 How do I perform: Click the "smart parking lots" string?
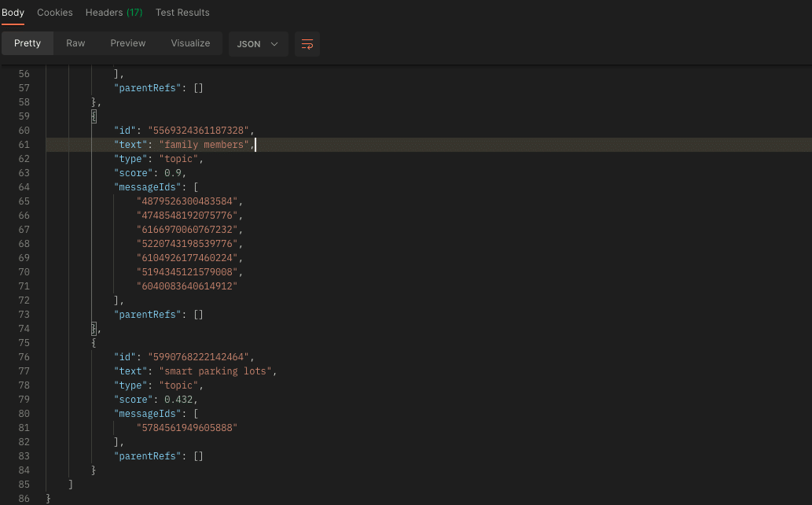coord(217,370)
